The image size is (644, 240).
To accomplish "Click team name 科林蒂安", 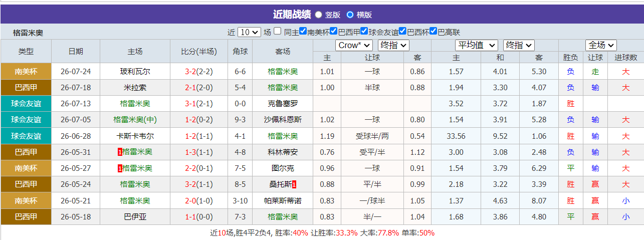I will click(x=283, y=152).
